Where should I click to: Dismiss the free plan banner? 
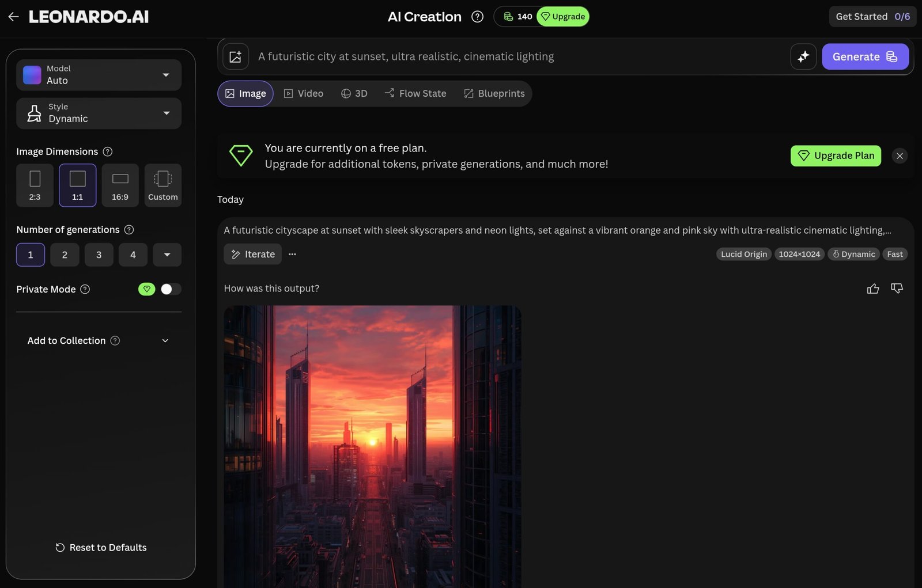tap(900, 156)
